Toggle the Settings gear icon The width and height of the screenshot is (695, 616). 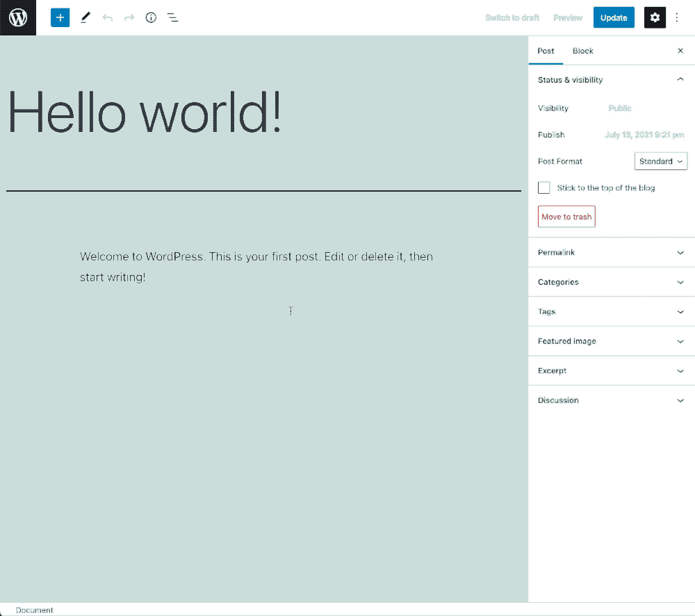(x=655, y=17)
